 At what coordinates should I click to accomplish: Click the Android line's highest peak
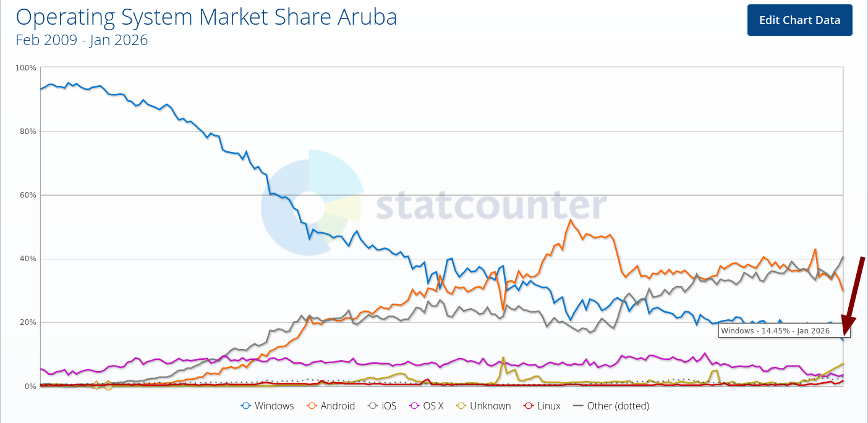click(570, 220)
